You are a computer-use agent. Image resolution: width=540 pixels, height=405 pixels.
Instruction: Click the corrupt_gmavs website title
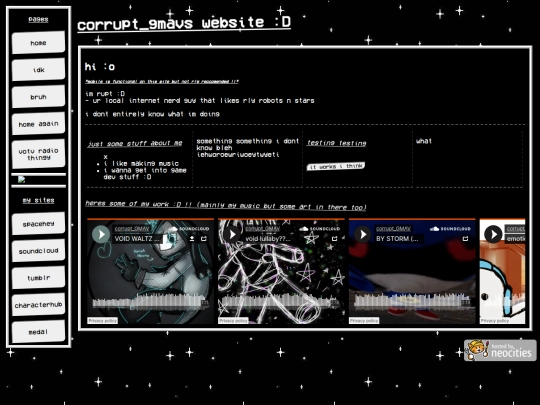click(x=184, y=23)
